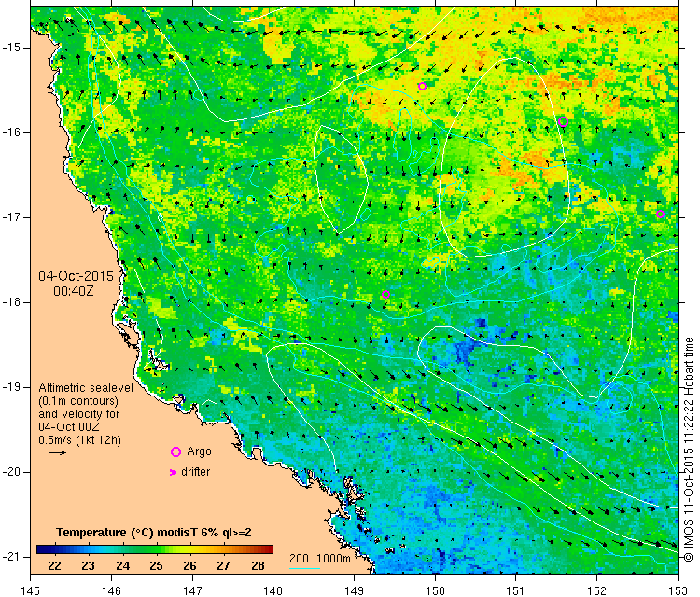
Task: Click the 'Altimetric sealevel' caption text
Action: pyautogui.click(x=86, y=388)
